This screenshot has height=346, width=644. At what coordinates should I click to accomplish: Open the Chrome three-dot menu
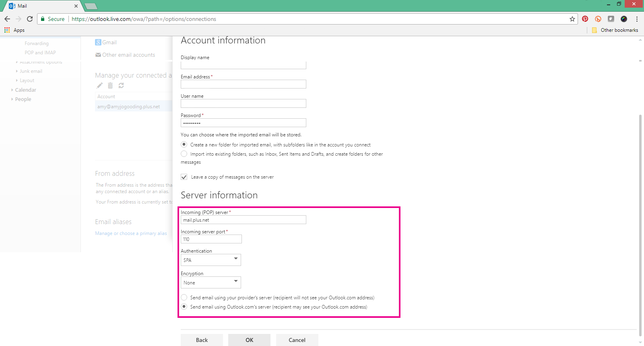(637, 19)
